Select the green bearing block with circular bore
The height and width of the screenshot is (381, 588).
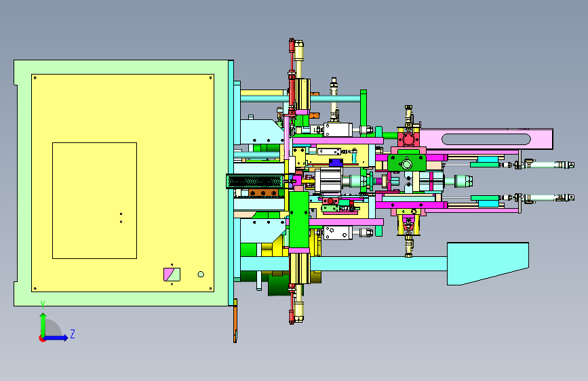click(x=407, y=163)
